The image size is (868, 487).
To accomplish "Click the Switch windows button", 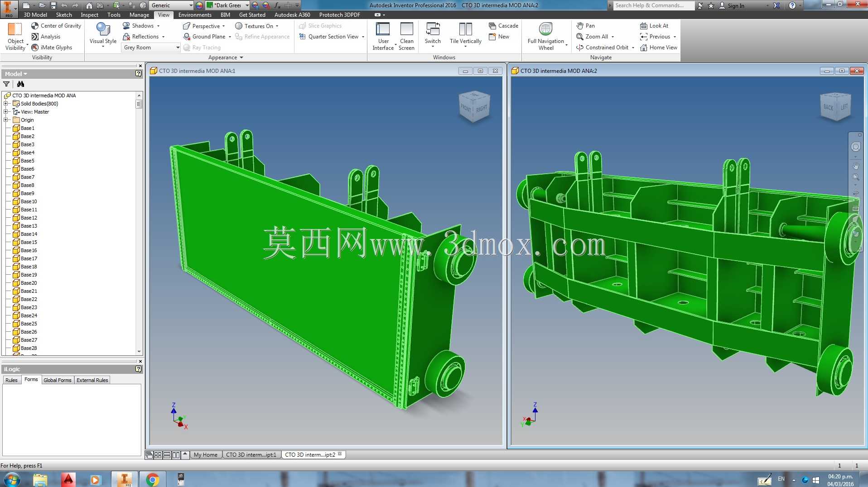I will pos(433,35).
